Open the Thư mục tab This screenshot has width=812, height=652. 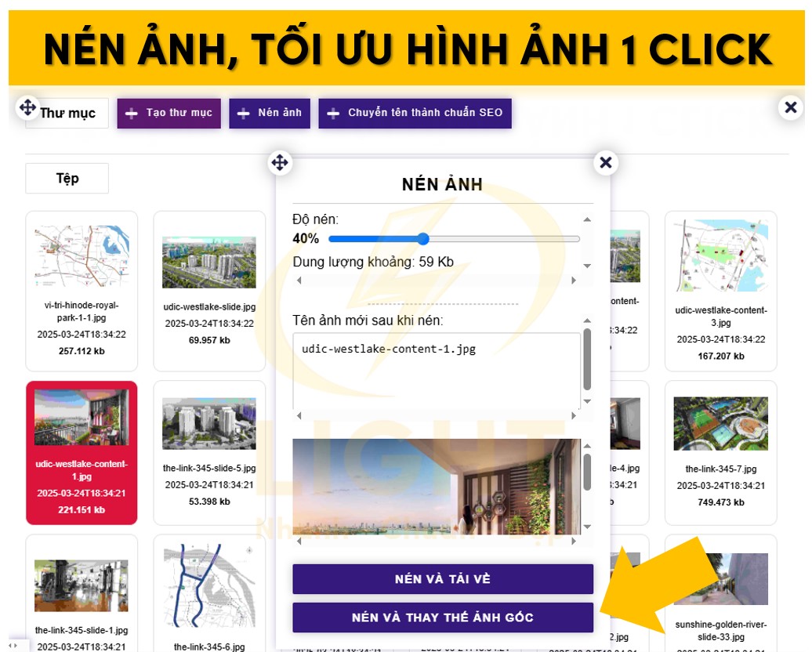[67, 113]
